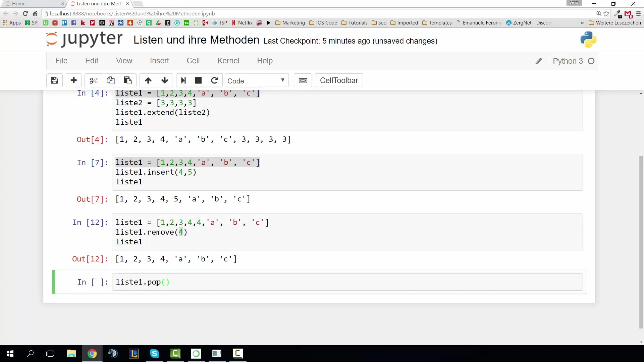This screenshot has height=362, width=644.
Task: Cut the selected cell with the scissors icon
Action: pos(93,80)
